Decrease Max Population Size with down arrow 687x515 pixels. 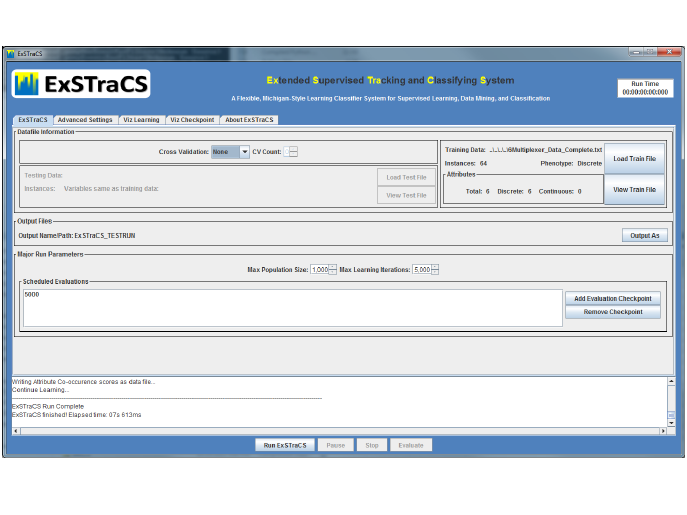[333, 272]
